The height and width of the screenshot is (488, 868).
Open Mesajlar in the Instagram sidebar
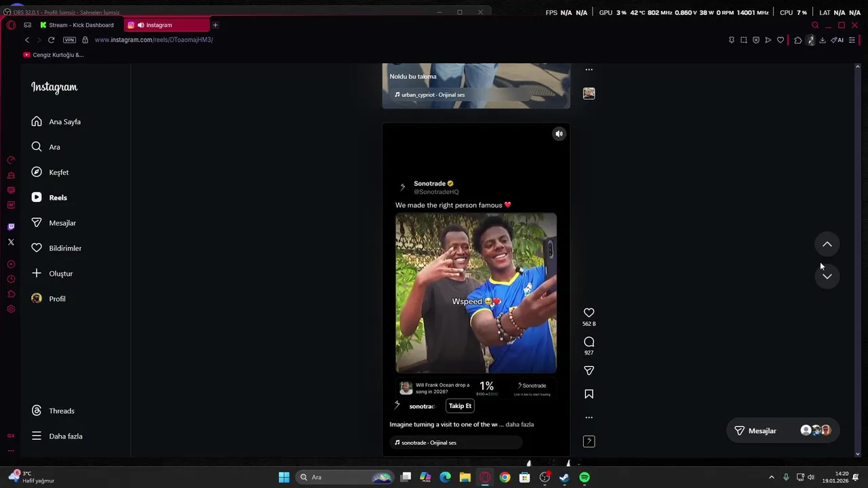pyautogui.click(x=53, y=223)
